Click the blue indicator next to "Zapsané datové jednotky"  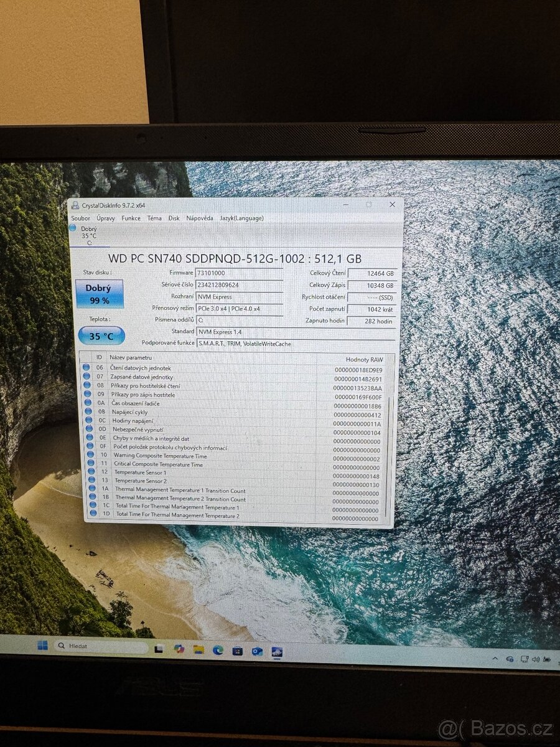86,377
